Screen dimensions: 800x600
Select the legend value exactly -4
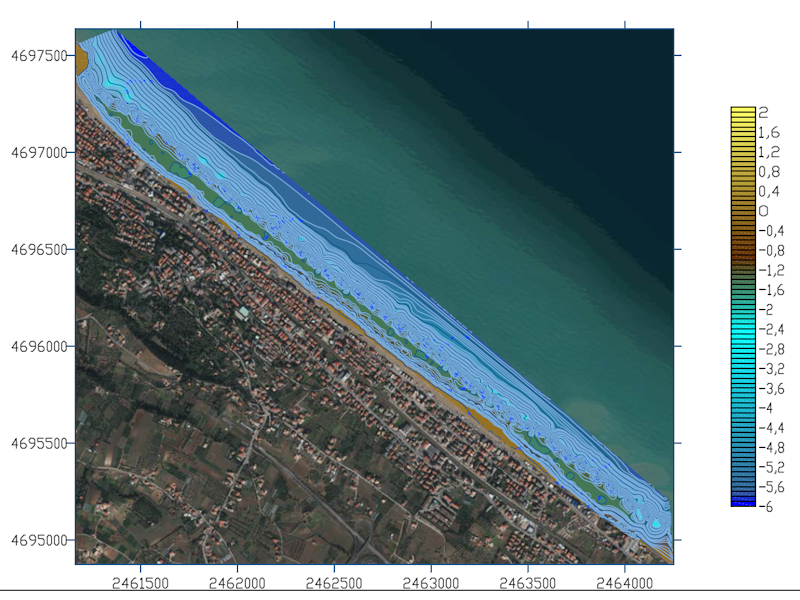pyautogui.click(x=766, y=408)
